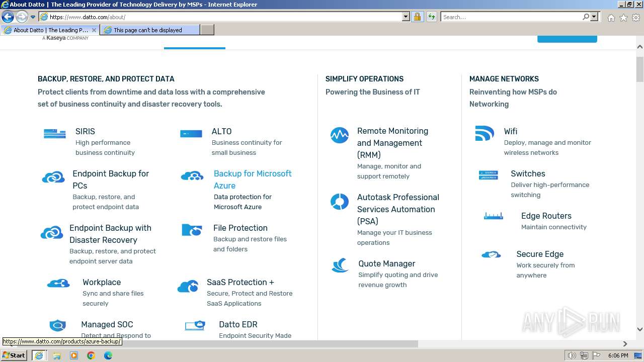Click the Quote Manager icon
This screenshot has height=362, width=644.
pos(340,265)
